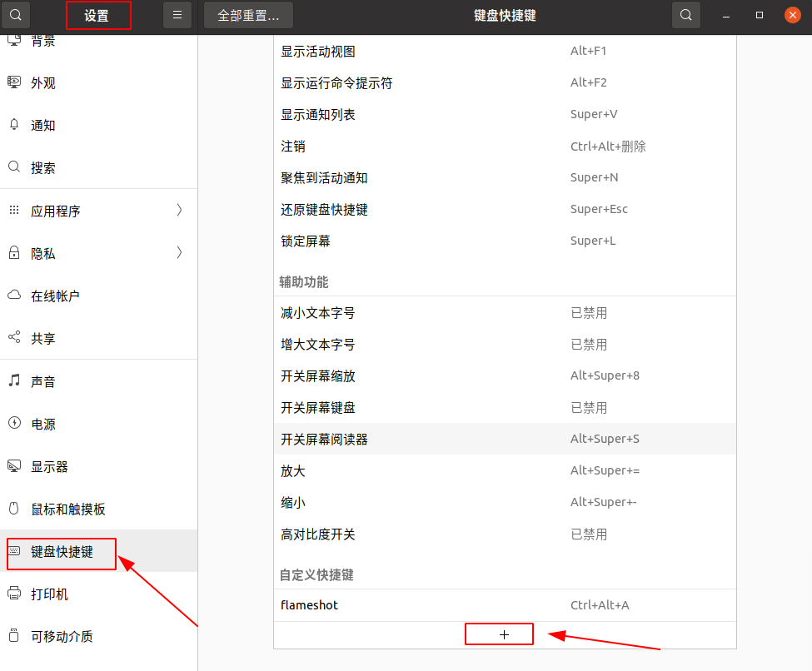
Task: Open the 显示器 settings panel
Action: pyautogui.click(x=98, y=466)
